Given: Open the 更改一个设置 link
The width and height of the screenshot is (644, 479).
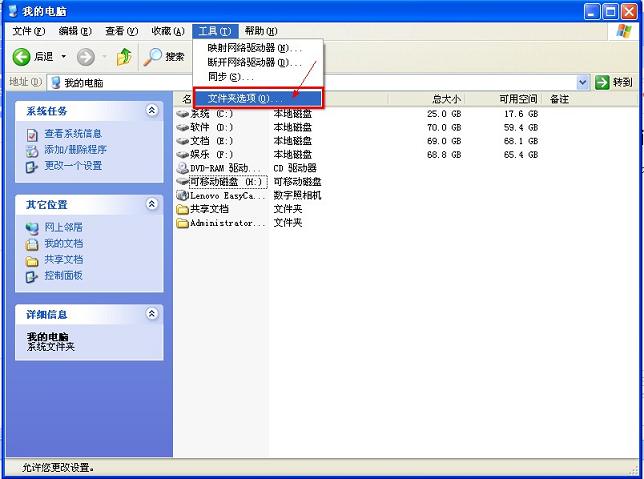Looking at the screenshot, I should 73,166.
